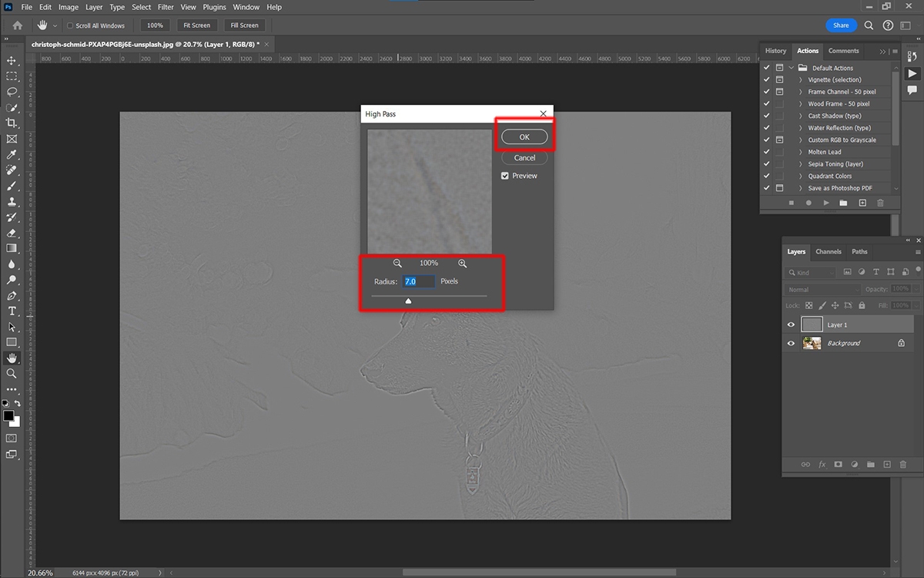Screen dimensions: 924x578
Task: Click the Radius input field
Action: coord(419,281)
